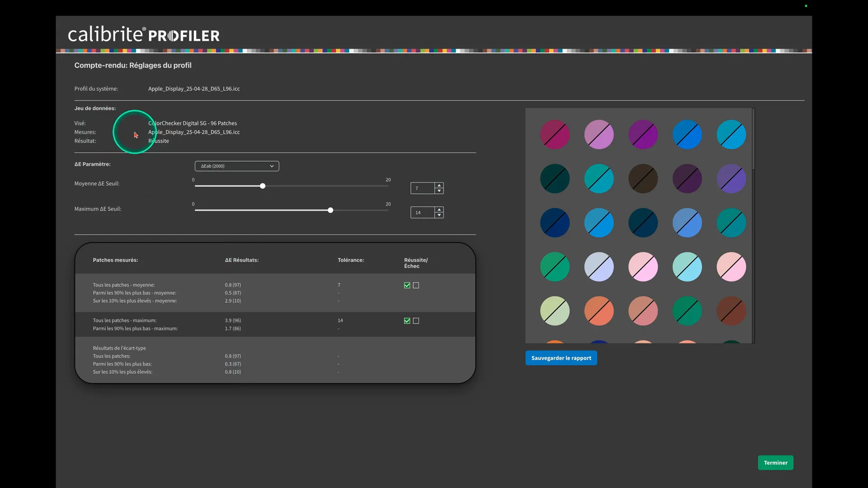This screenshot has height=488, width=868.
Task: Select the dusty rose patch in fifth row
Action: [643, 311]
